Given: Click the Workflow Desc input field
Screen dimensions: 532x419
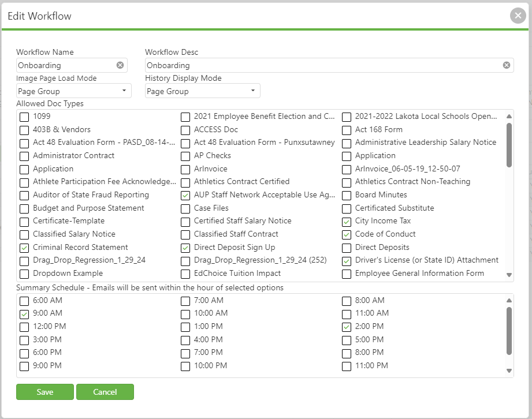Looking at the screenshot, I should point(329,65).
